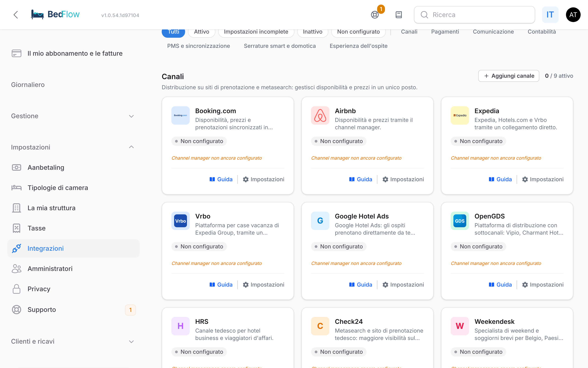Click the Expedia channel logo

coord(460,115)
